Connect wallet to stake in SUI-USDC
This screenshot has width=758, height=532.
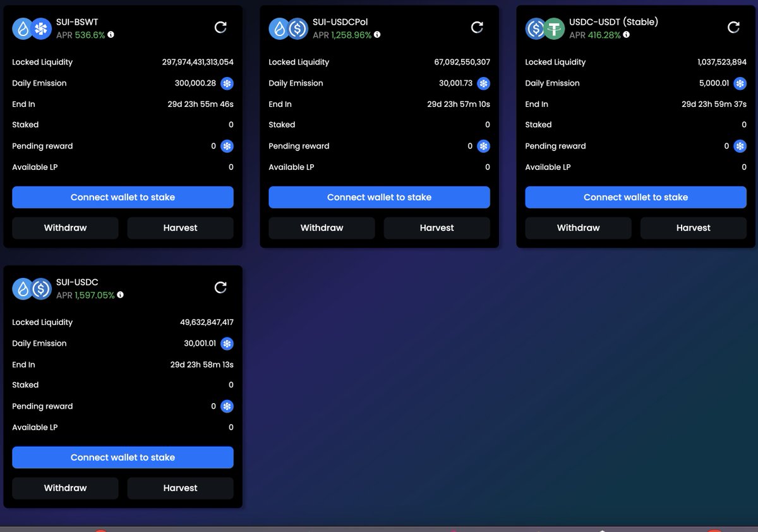pyautogui.click(x=123, y=457)
